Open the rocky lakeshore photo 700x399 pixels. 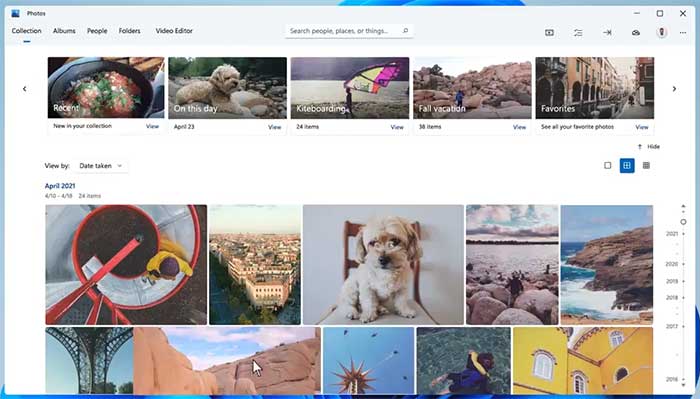pyautogui.click(x=512, y=265)
